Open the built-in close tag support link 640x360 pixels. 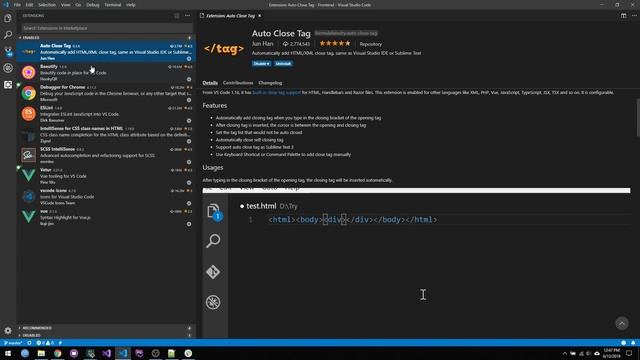click(x=276, y=93)
